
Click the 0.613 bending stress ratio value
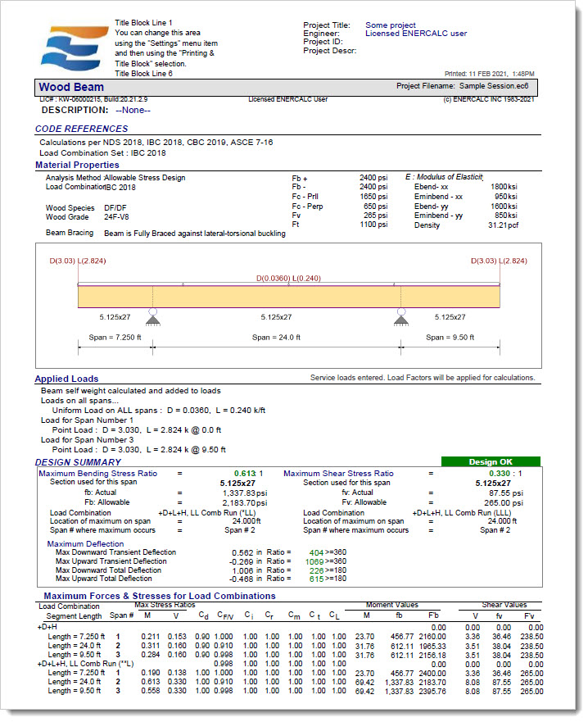[x=243, y=474]
